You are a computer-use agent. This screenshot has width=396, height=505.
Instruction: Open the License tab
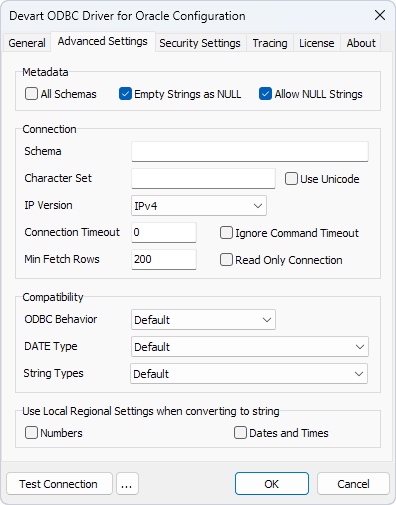(317, 43)
